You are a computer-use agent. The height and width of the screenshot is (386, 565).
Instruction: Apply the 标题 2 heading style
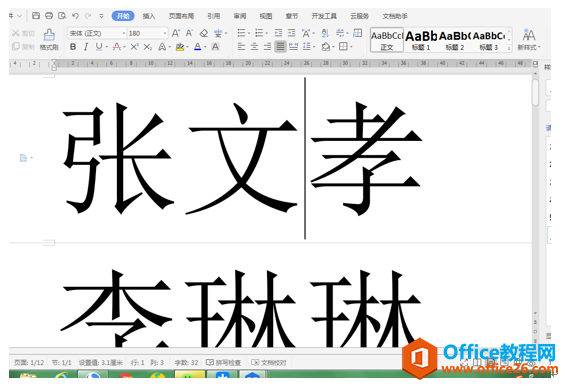click(455, 40)
